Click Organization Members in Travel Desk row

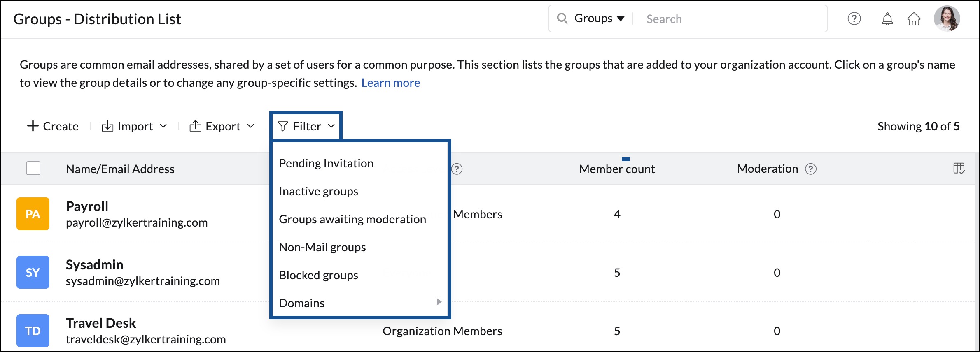pos(442,331)
